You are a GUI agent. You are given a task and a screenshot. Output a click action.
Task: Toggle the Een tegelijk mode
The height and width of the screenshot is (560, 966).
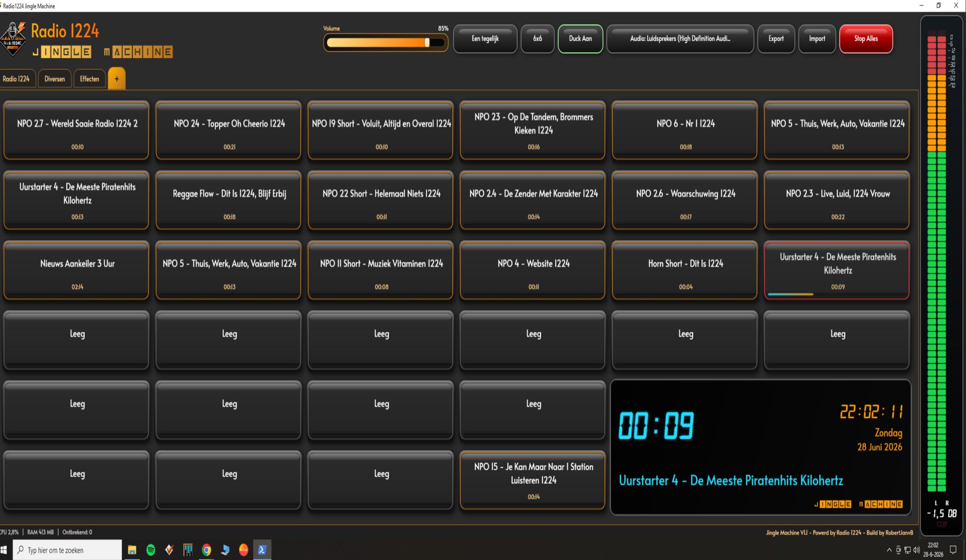pyautogui.click(x=485, y=39)
